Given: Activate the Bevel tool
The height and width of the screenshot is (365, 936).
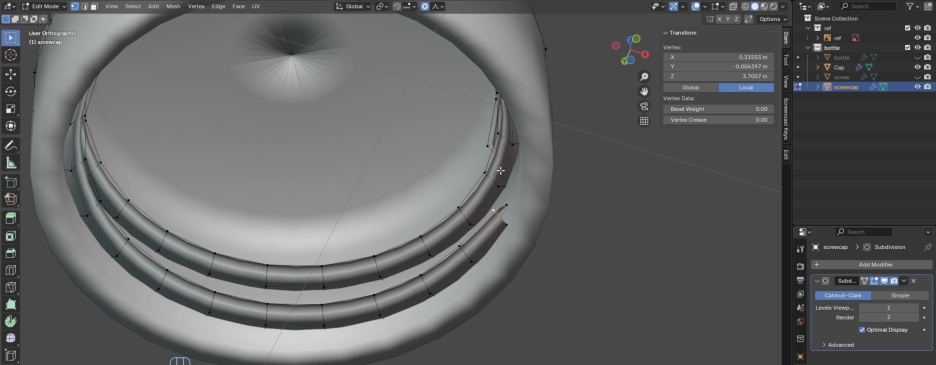Looking at the screenshot, I should (10, 253).
